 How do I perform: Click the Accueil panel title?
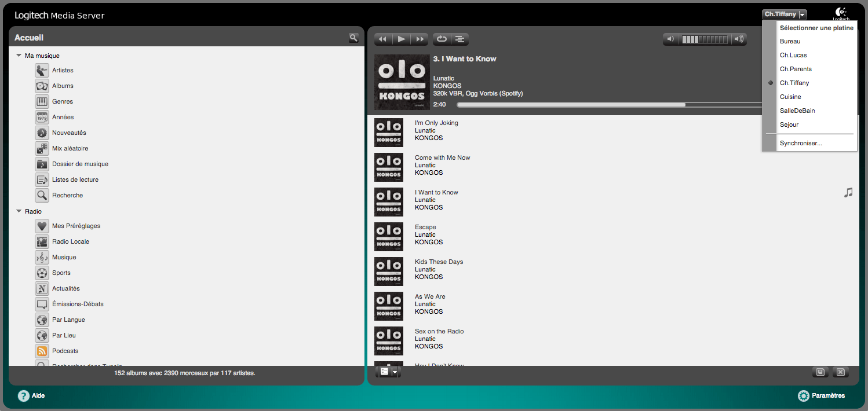point(29,38)
